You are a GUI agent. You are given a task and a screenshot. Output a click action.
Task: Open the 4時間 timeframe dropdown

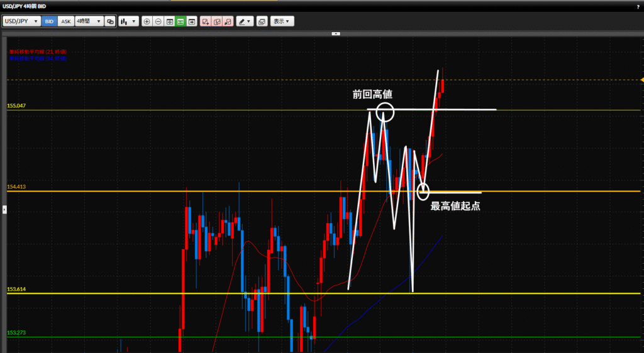click(88, 21)
